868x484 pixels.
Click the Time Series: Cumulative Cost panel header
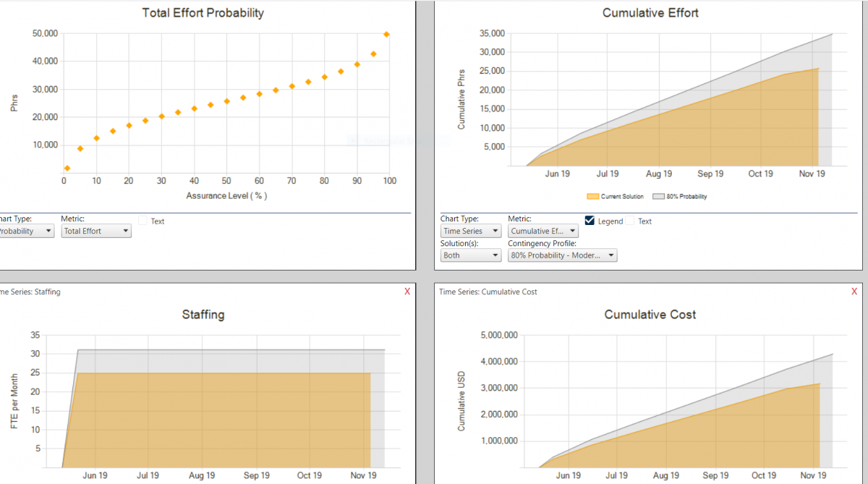click(x=488, y=292)
